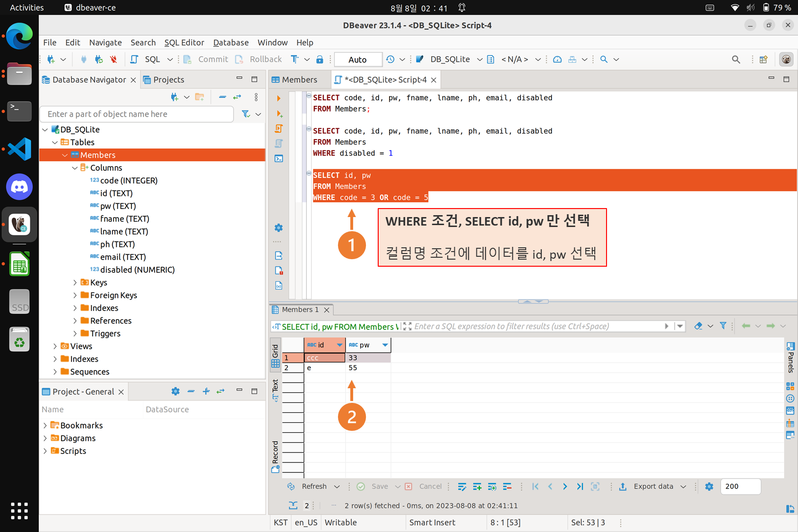The width and height of the screenshot is (798, 532).
Task: Open Activities overview in the top bar
Action: pyautogui.click(x=27, y=8)
